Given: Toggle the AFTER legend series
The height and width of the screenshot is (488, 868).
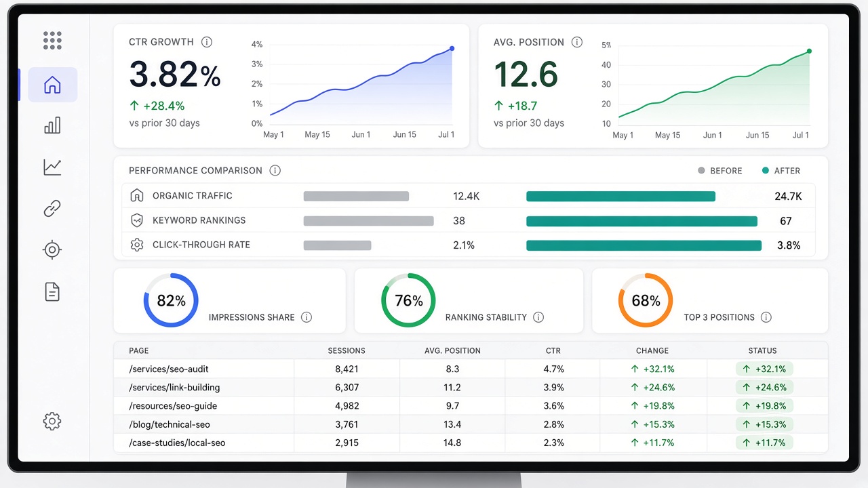Looking at the screenshot, I should point(781,171).
